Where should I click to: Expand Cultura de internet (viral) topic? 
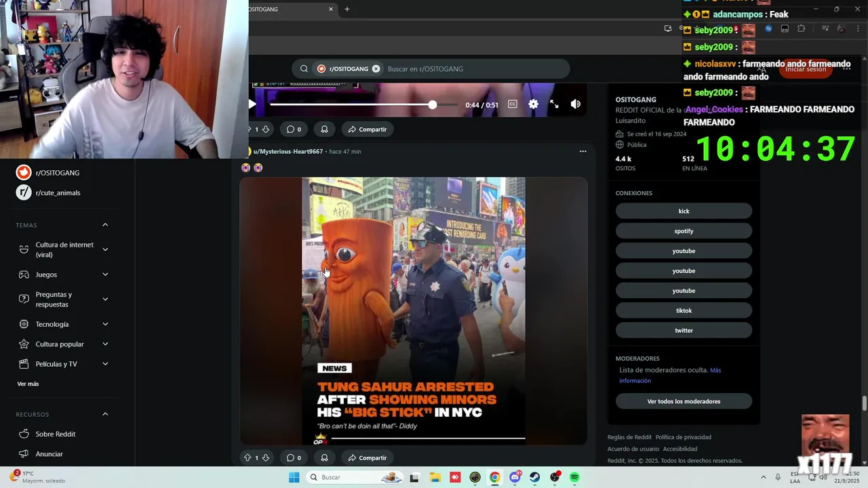tap(105, 249)
